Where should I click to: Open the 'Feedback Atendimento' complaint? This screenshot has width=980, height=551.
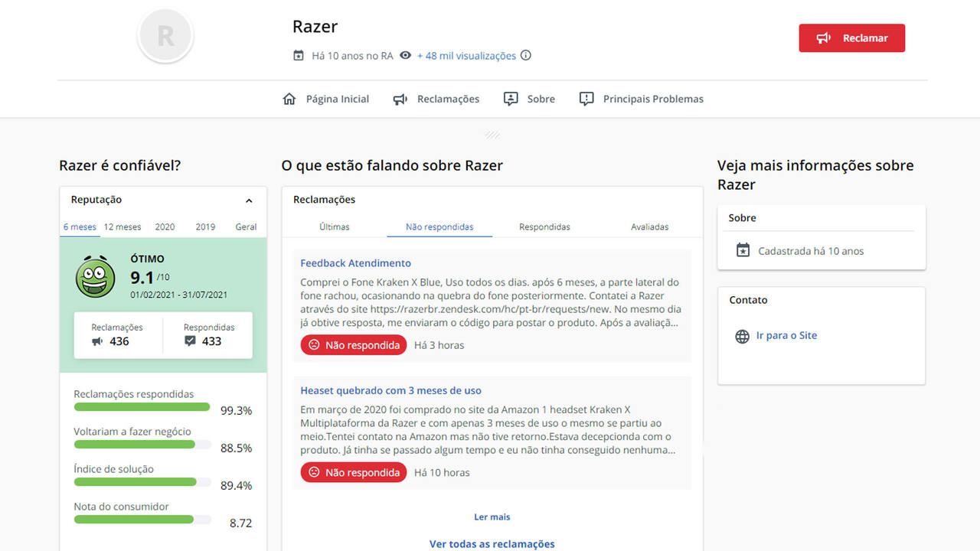(355, 263)
